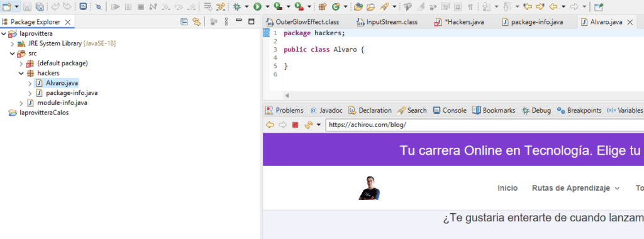Click the Debug bug icon
The width and height of the screenshot is (644, 239).
237,6
